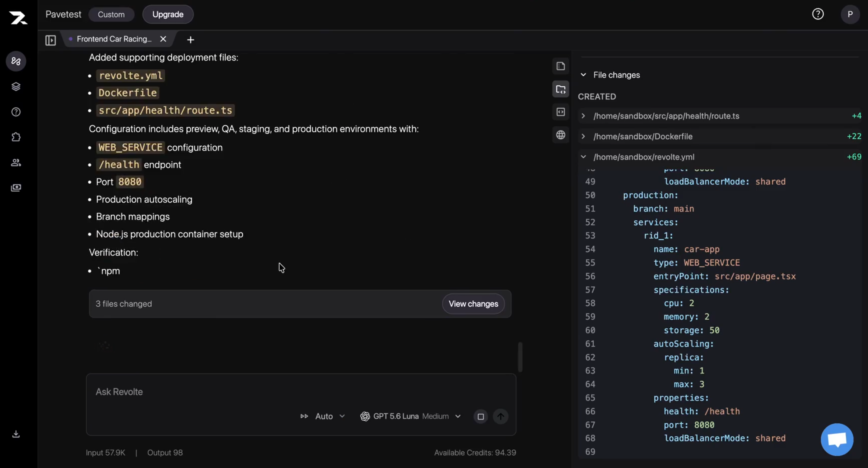The image size is (868, 468).
Task: Open the team members sidebar icon
Action: 16,163
